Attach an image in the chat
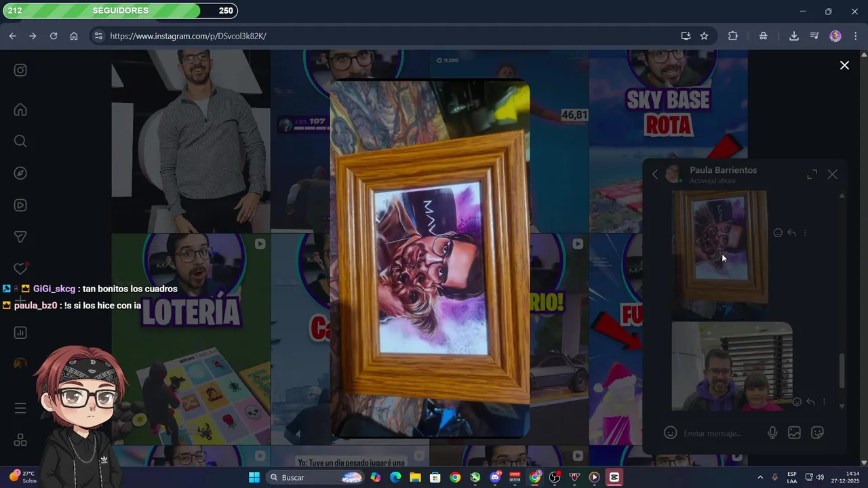This screenshot has width=868, height=488. point(794,432)
